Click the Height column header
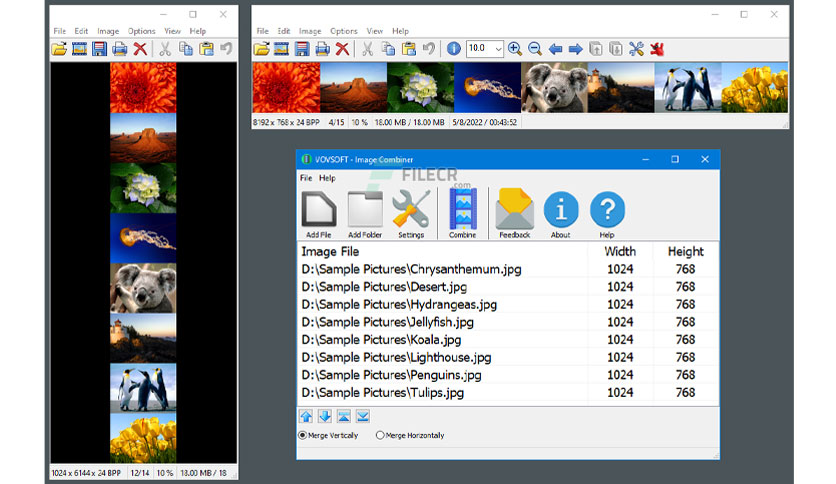 click(686, 251)
